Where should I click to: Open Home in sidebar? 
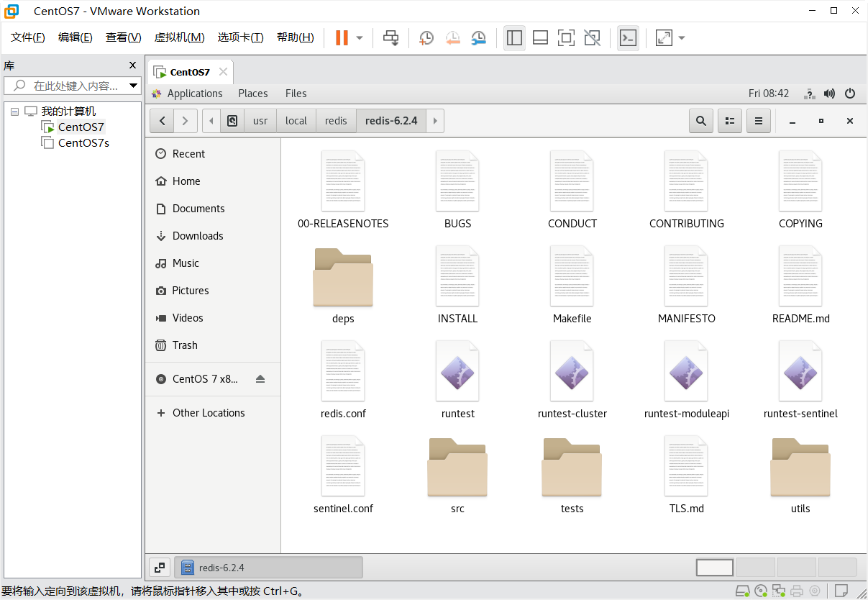click(213, 181)
